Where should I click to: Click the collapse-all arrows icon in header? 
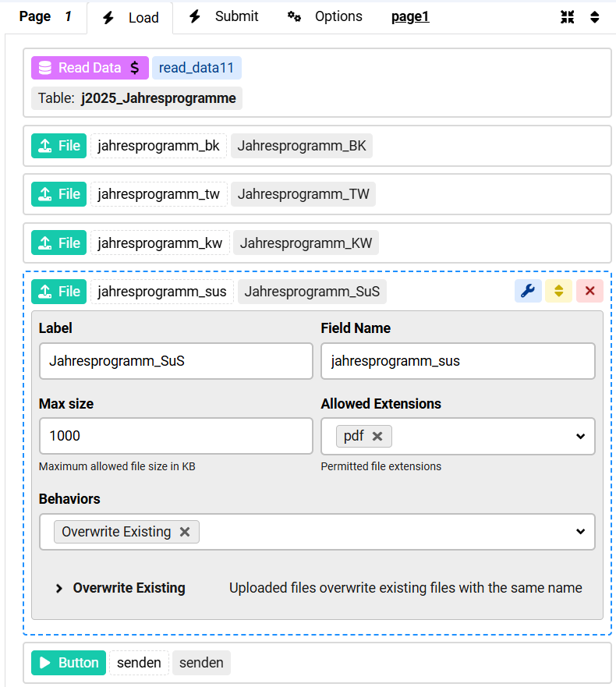click(568, 17)
